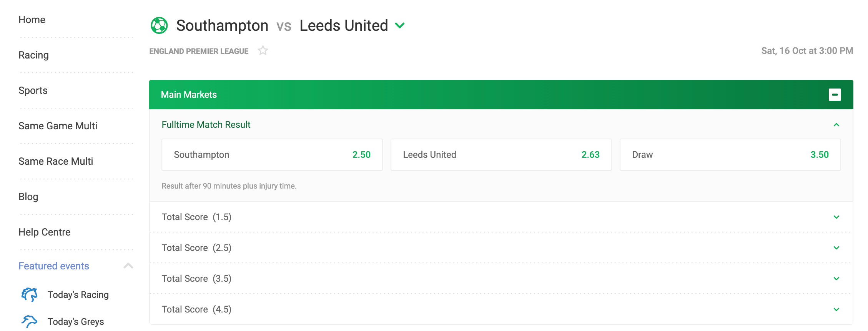
Task: Open the Blog page
Action: (x=28, y=197)
